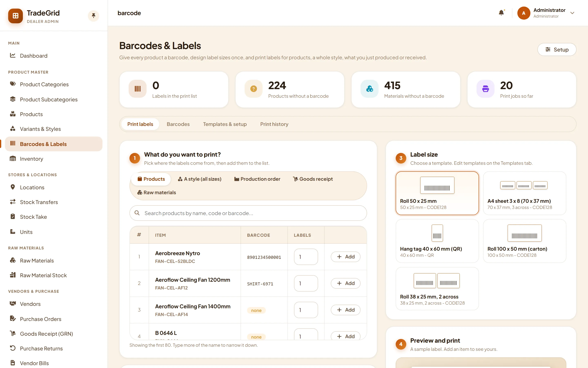Click the Setup button

(557, 50)
